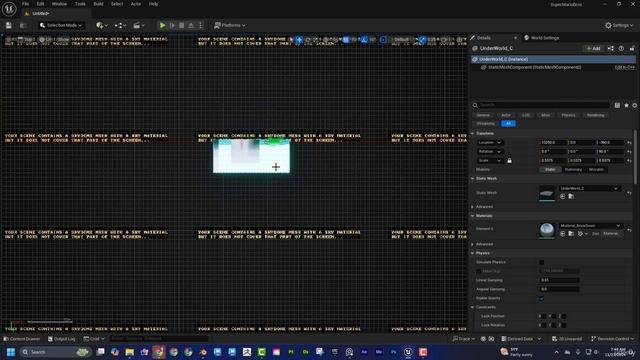Click the material element sphere thumbnail
Screen dimensions: 640x360
tap(547, 230)
